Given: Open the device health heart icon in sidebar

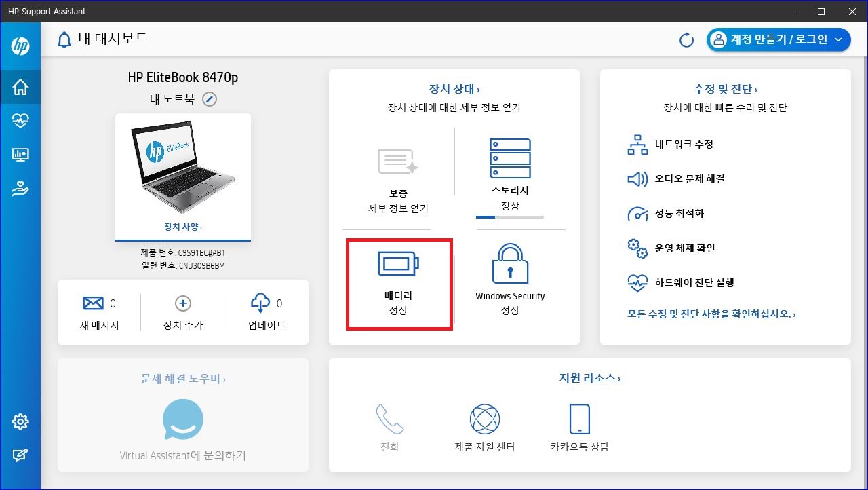Looking at the screenshot, I should pyautogui.click(x=20, y=121).
